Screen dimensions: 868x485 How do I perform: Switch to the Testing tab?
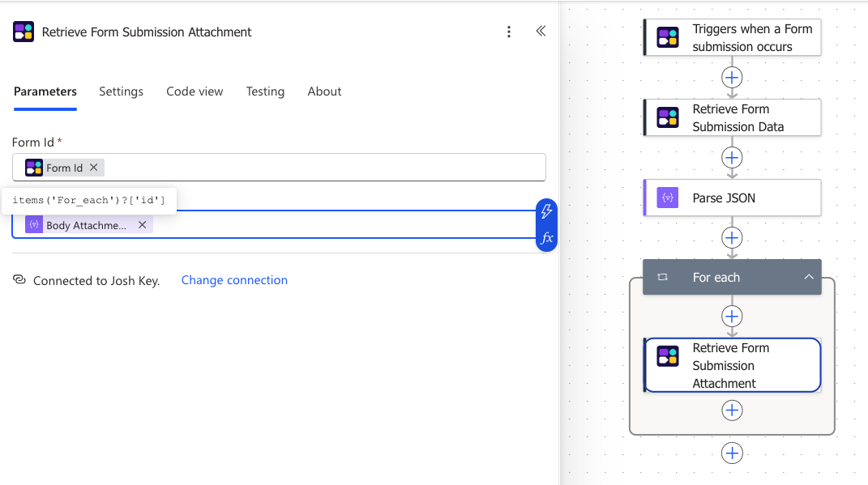click(265, 91)
